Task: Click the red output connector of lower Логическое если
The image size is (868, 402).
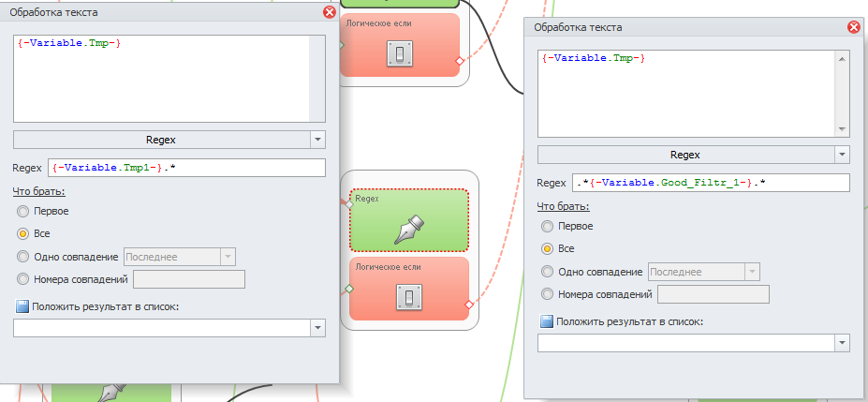Action: point(469,305)
